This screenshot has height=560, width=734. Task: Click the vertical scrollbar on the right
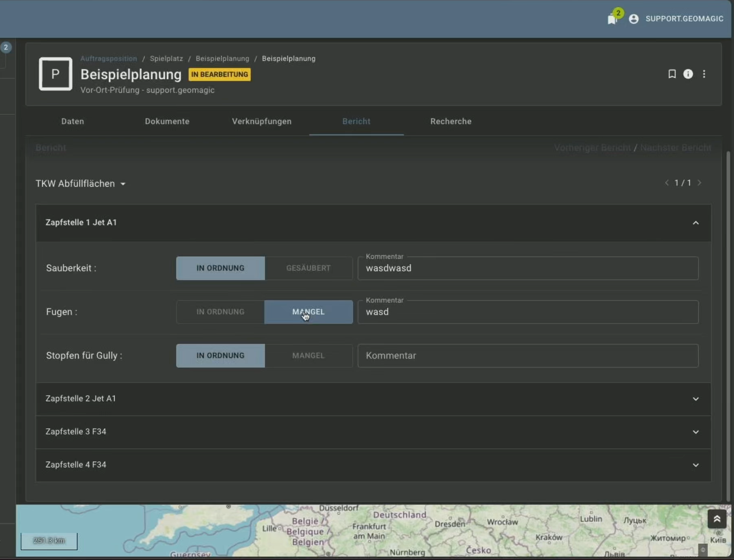(x=728, y=324)
